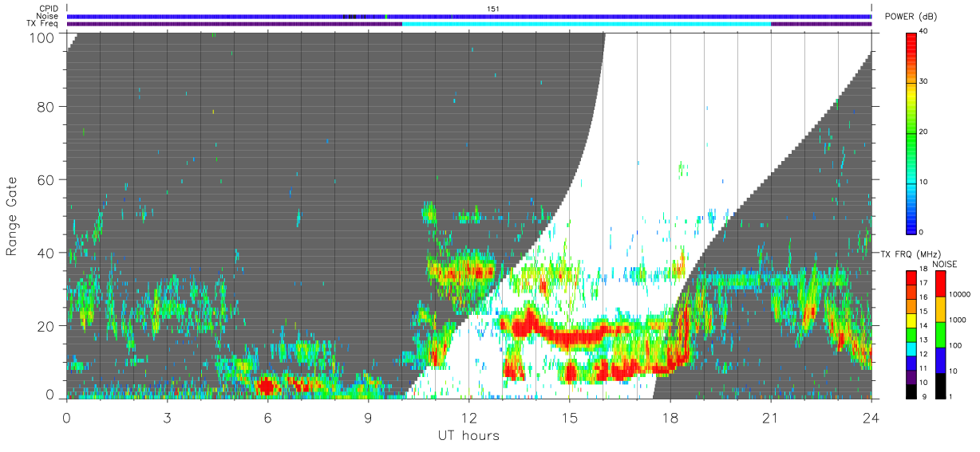Click the UT hours tick label 12
Screen dimensions: 980x452
coord(468,418)
